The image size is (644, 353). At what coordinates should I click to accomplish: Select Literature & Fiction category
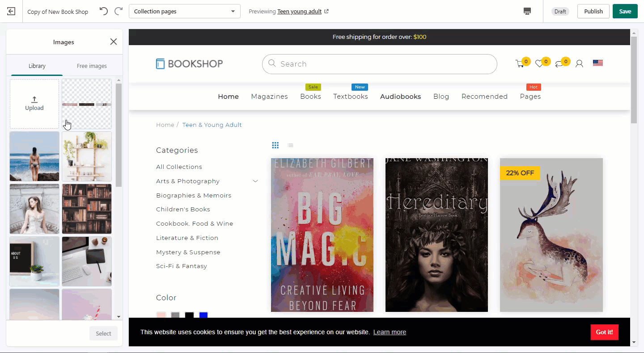pos(187,238)
